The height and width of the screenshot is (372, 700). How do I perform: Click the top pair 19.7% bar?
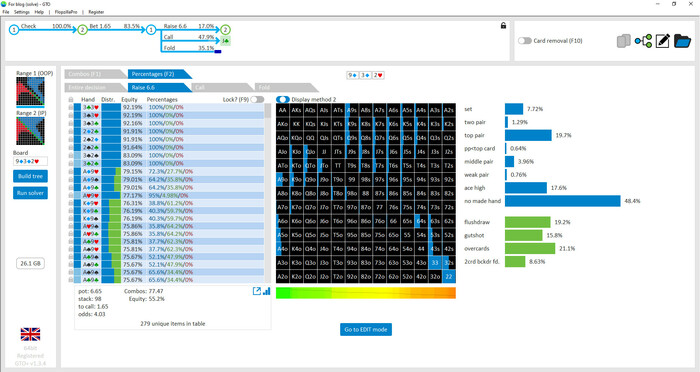click(528, 135)
